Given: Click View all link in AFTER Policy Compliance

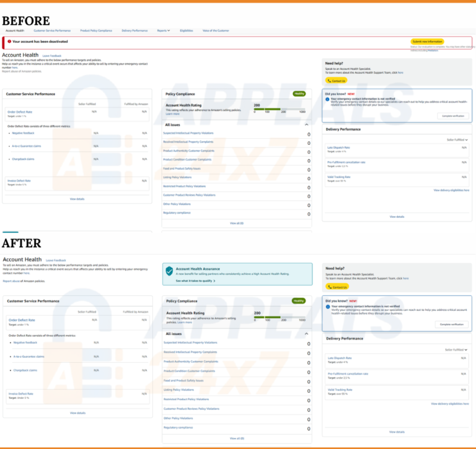Looking at the screenshot, I should tap(237, 438).
